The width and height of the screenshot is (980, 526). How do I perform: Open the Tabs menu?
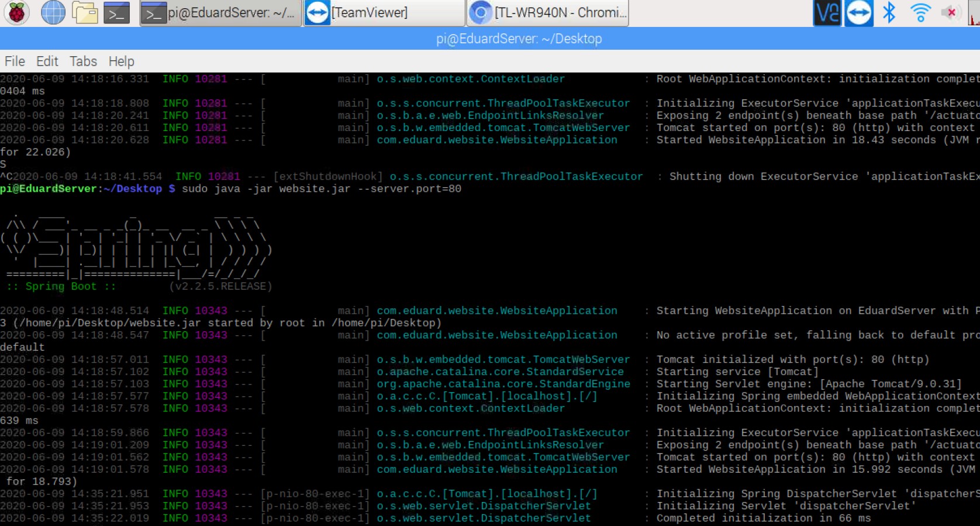coord(83,61)
